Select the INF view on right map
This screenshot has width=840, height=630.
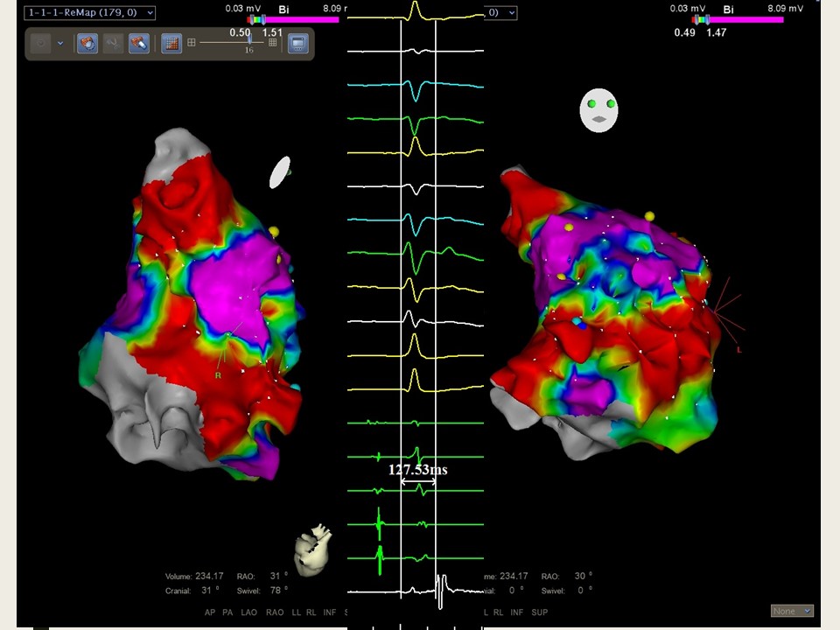tap(516, 612)
